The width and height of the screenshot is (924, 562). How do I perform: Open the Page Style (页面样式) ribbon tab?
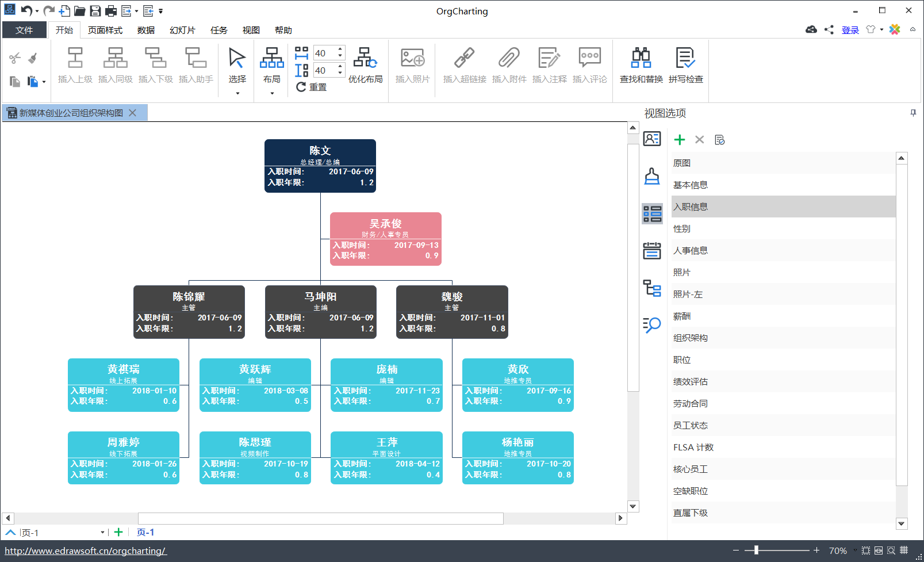pos(105,30)
